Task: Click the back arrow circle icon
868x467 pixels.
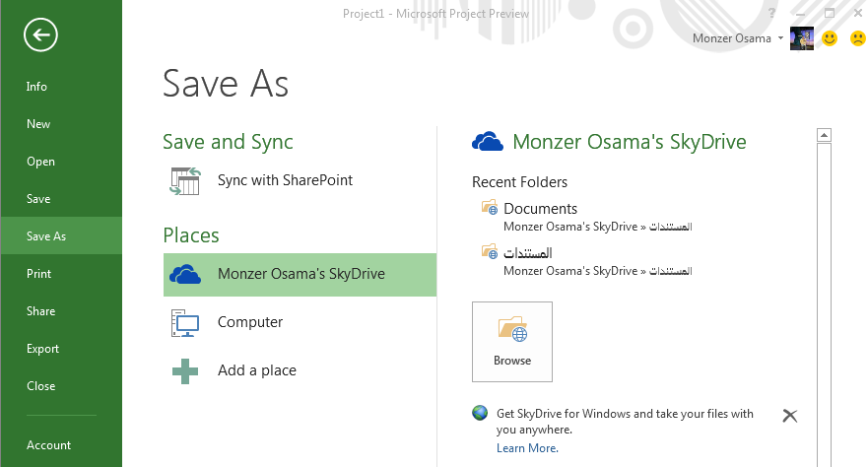Action: (41, 35)
